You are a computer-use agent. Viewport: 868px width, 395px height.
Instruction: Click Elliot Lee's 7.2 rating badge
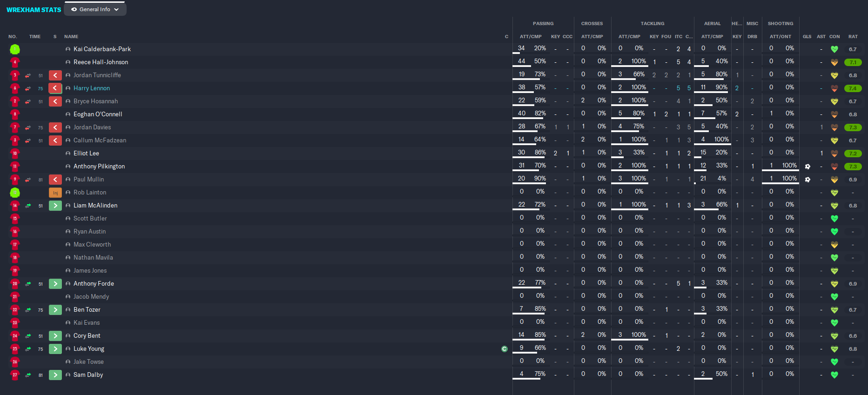pos(853,153)
